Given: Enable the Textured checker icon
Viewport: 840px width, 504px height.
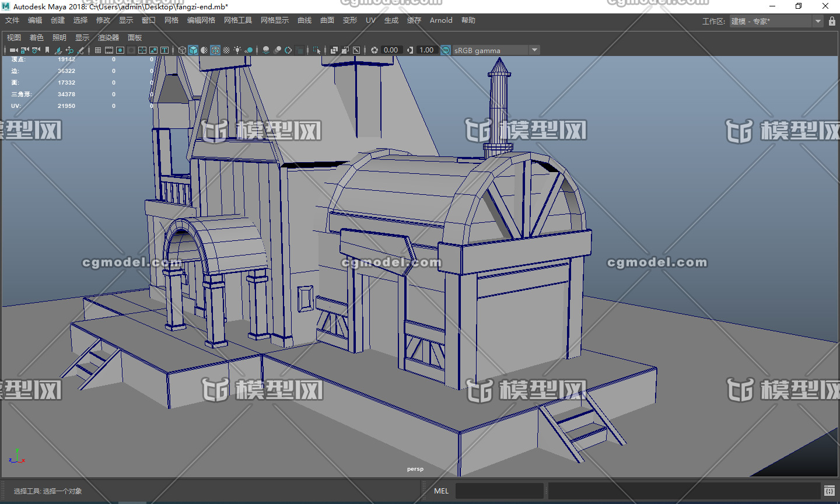Looking at the screenshot, I should point(226,50).
